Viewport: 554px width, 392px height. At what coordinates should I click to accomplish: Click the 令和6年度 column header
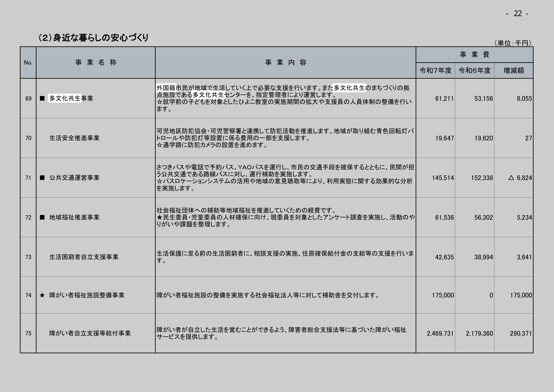tap(474, 70)
